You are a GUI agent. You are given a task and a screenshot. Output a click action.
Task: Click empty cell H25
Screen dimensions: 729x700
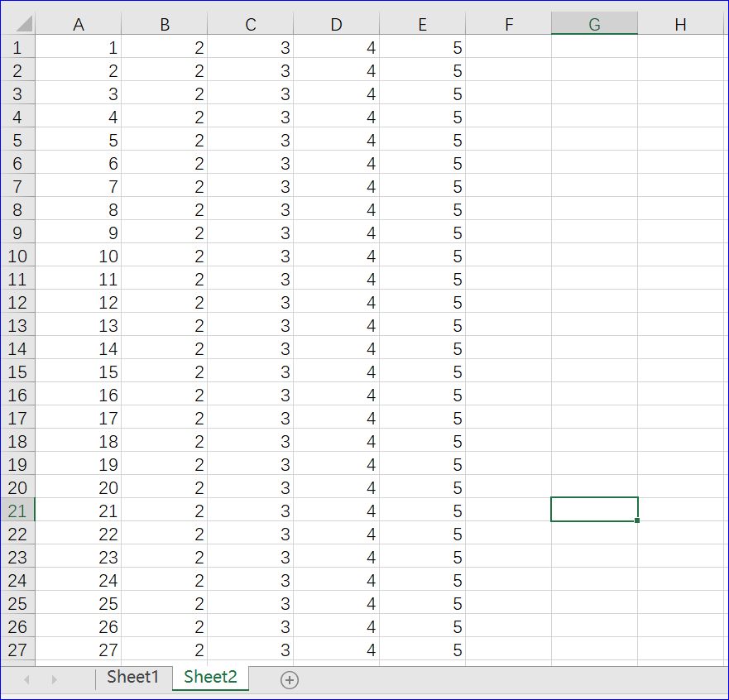click(x=680, y=603)
